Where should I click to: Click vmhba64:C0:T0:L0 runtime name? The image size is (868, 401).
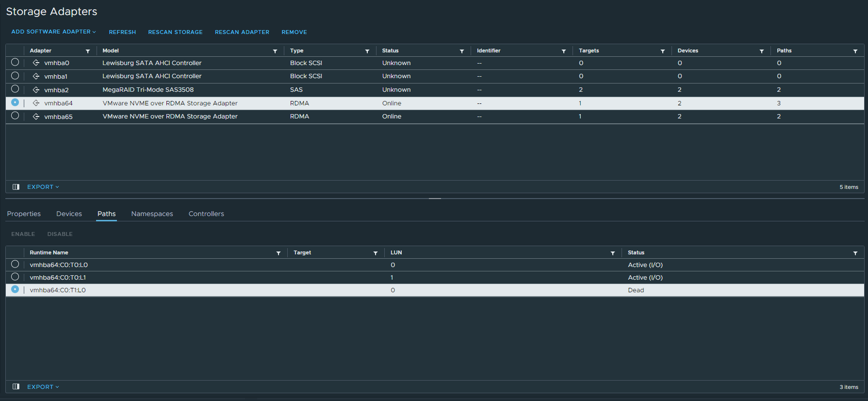click(x=59, y=265)
